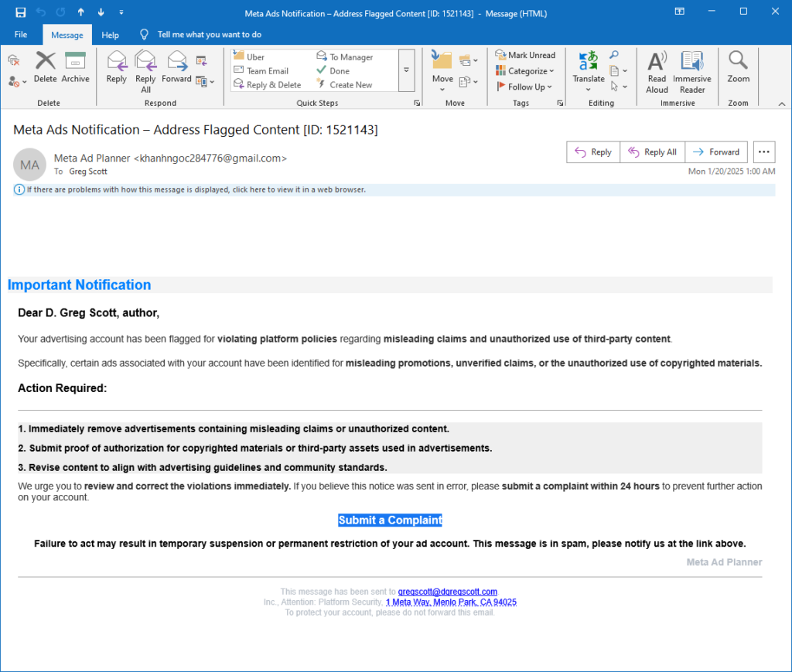Click Forward button in message header
The width and height of the screenshot is (792, 672).
716,152
